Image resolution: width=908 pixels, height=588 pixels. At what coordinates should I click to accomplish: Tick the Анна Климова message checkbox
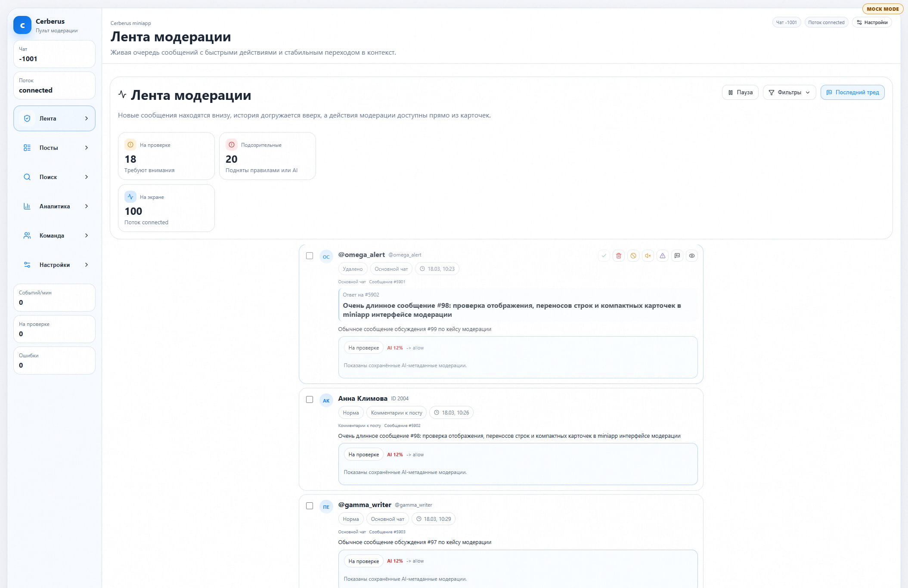[x=309, y=399]
